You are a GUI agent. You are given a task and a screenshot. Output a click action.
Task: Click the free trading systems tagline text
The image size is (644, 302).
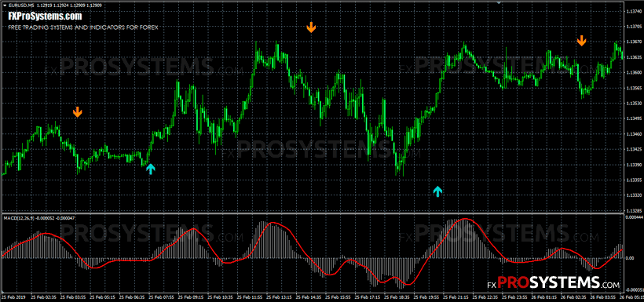click(83, 27)
